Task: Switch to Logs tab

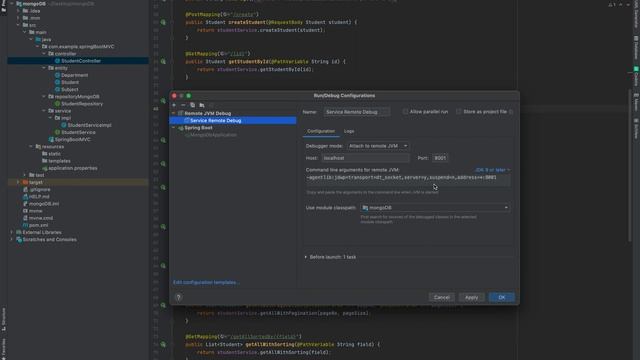Action: tap(349, 131)
